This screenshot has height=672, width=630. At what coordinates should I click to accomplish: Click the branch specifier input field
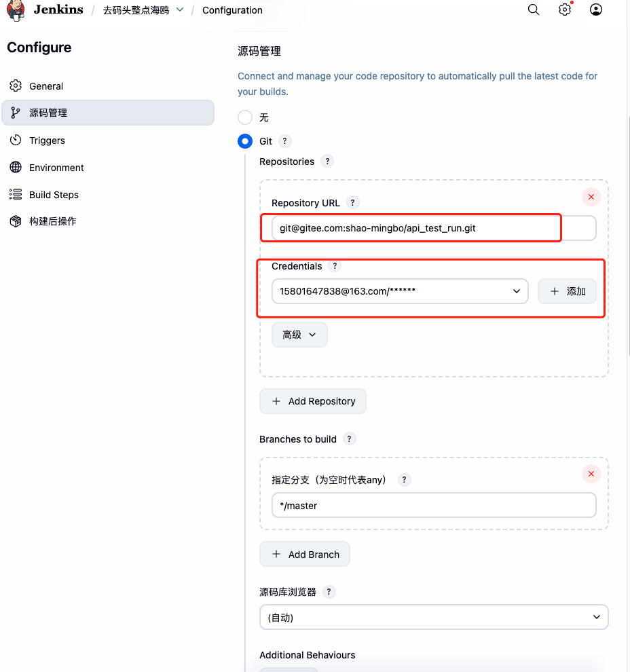click(x=433, y=505)
